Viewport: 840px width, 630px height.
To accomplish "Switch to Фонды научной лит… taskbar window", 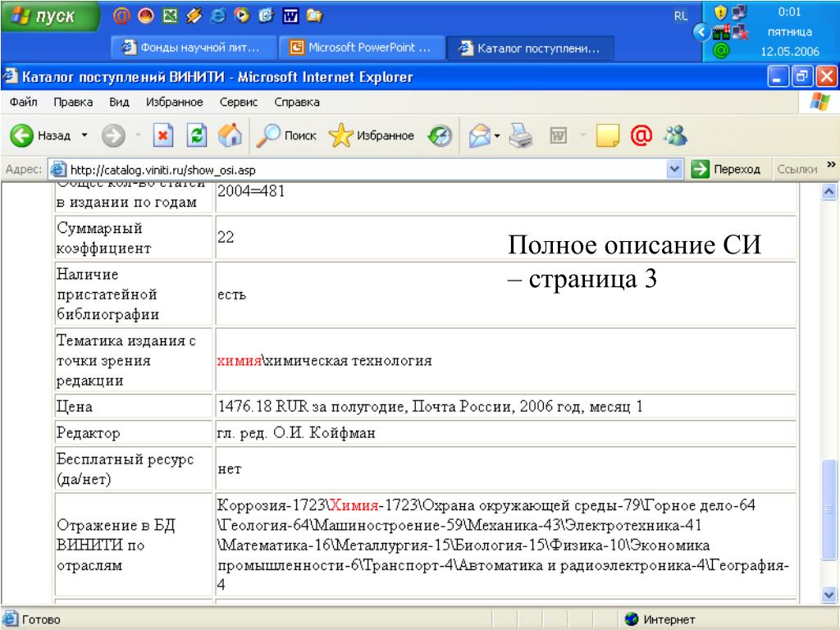I will click(x=194, y=48).
